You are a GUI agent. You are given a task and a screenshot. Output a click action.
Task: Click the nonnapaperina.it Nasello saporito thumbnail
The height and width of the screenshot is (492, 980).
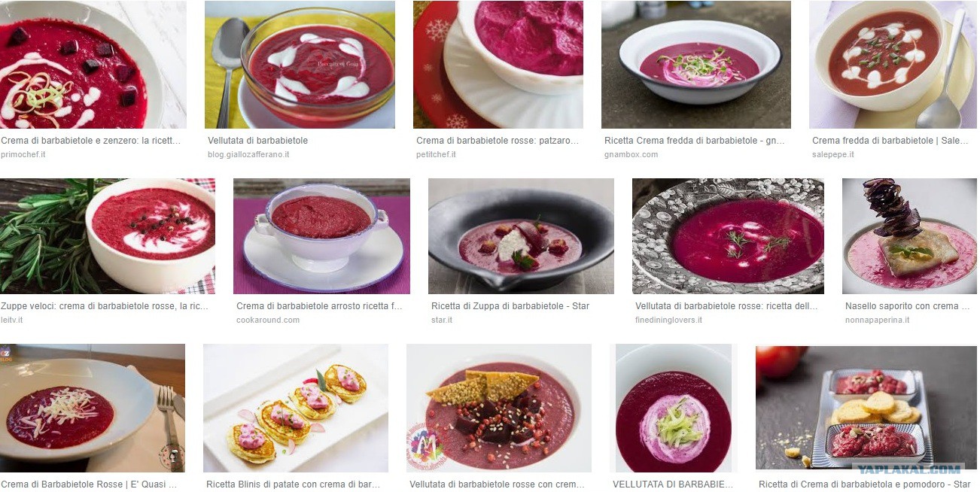click(x=909, y=236)
